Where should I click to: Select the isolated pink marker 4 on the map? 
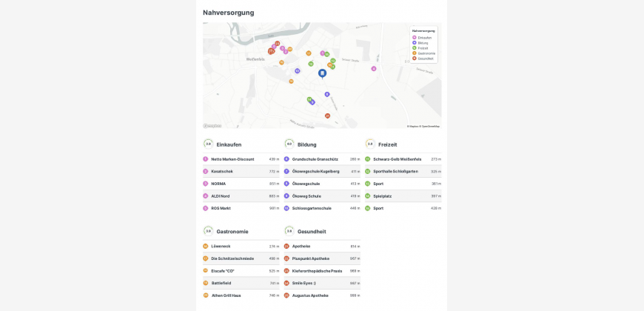(374, 69)
